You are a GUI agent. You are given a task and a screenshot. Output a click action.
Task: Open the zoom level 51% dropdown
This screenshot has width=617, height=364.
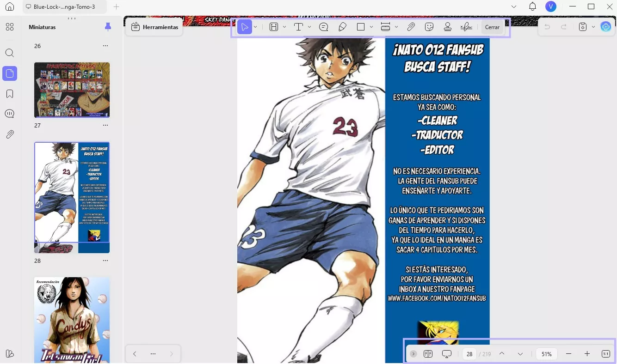pos(547,354)
